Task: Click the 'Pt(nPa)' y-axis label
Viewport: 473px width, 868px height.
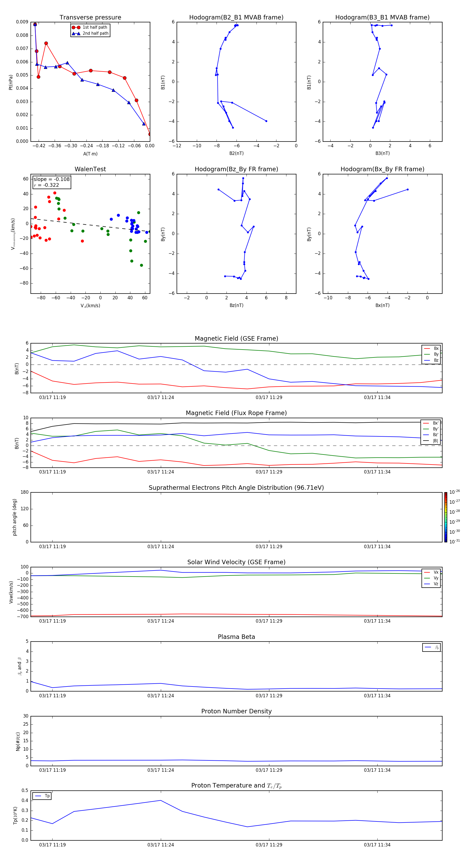Action: coord(11,82)
